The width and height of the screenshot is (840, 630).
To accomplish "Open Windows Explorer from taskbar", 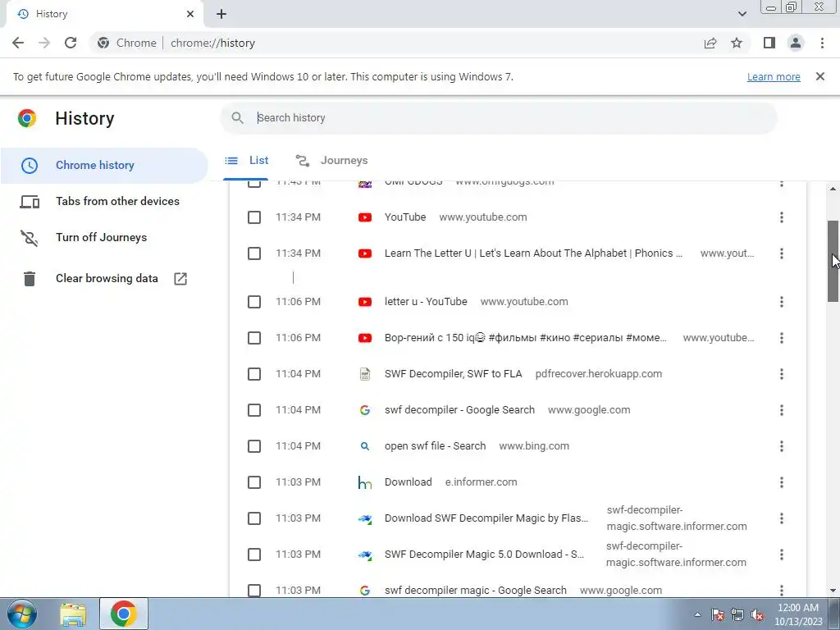I will click(x=73, y=614).
